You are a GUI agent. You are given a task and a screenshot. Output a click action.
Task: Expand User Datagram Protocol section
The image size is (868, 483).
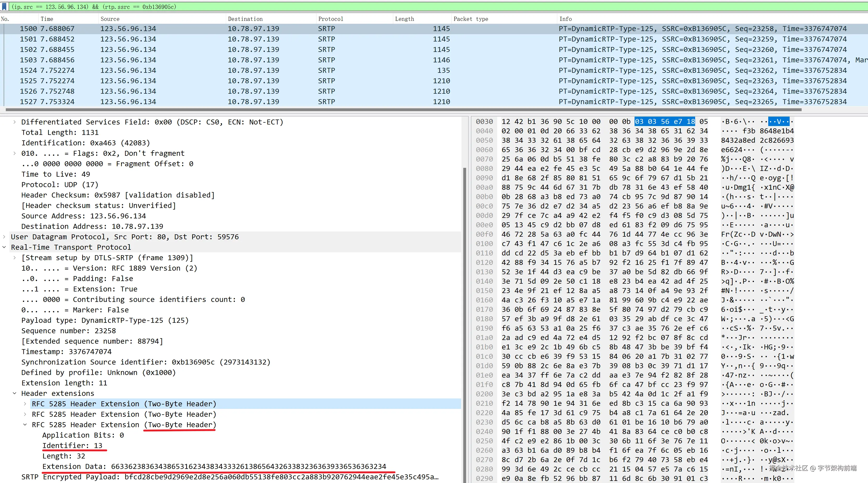[x=4, y=237]
